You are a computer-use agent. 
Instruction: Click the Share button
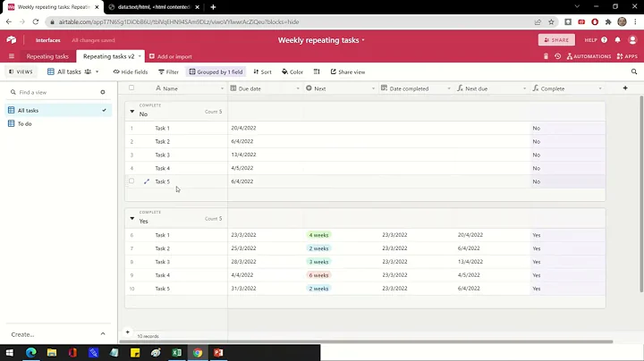pyautogui.click(x=556, y=40)
